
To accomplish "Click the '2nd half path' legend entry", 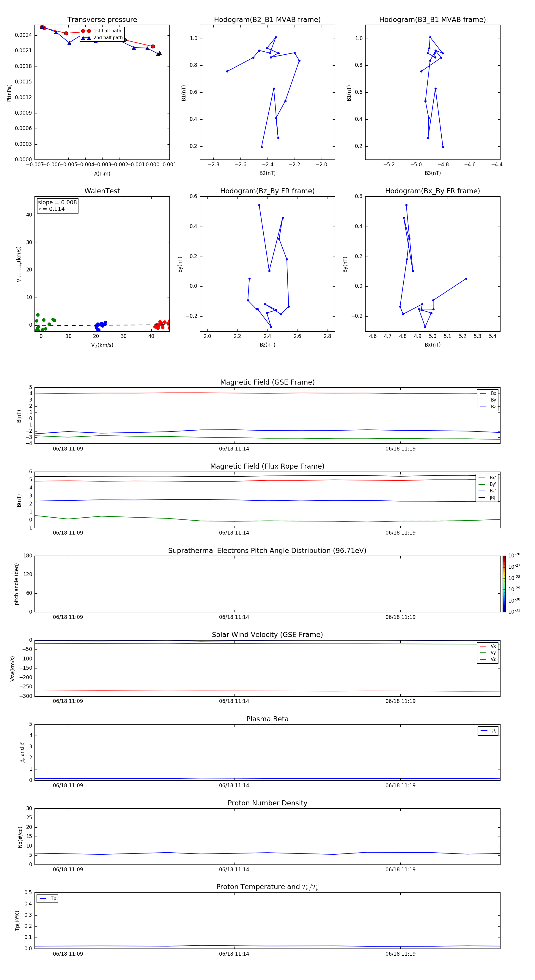I will tap(102, 38).
